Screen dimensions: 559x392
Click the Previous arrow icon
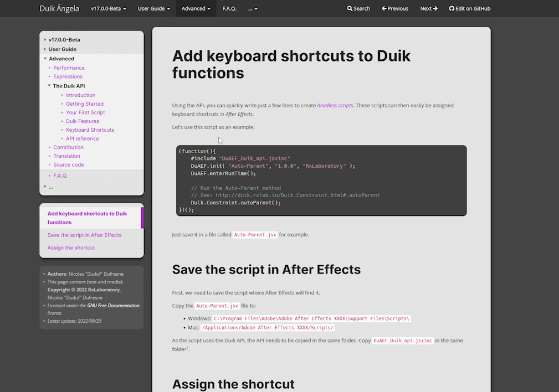pyautogui.click(x=384, y=9)
